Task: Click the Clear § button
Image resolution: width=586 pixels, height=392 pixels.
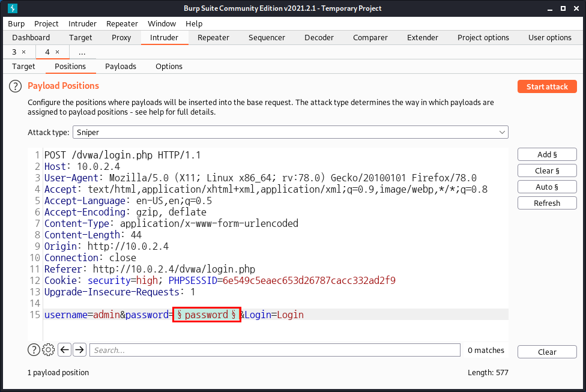Action: coord(547,170)
